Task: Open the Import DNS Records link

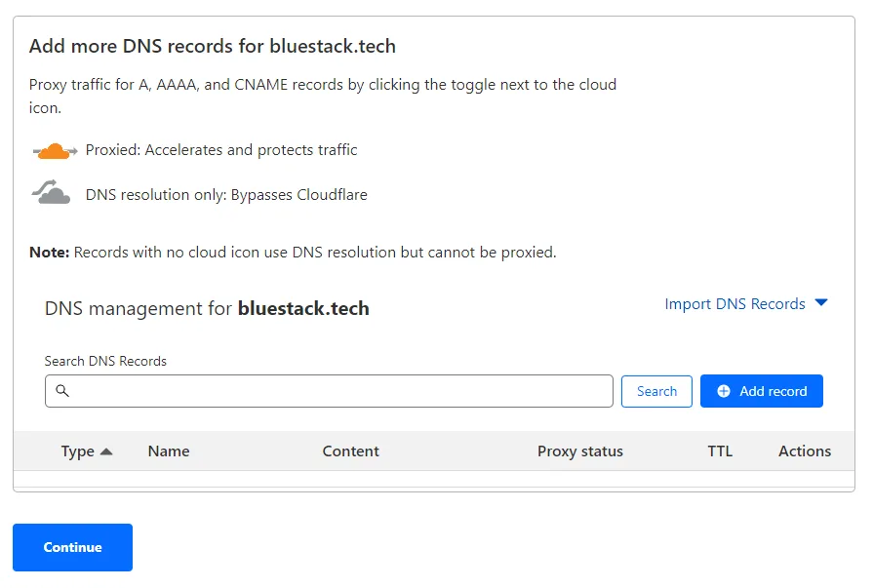Action: pyautogui.click(x=734, y=304)
